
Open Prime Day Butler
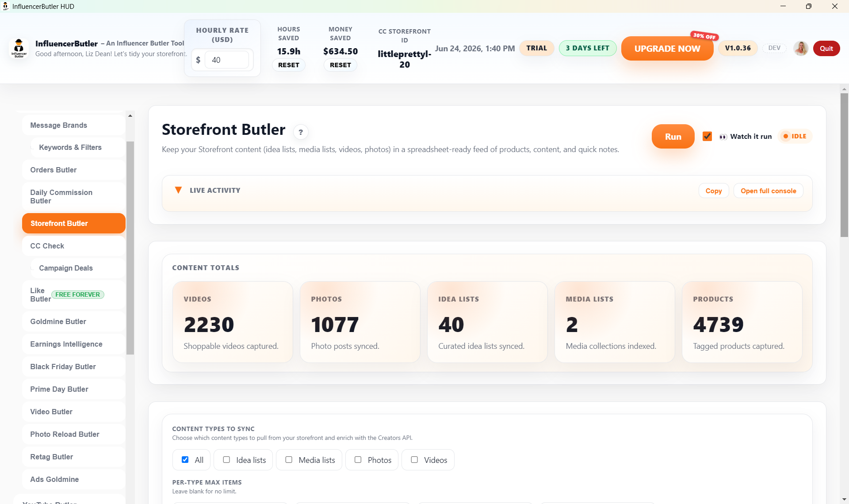[x=73, y=389]
